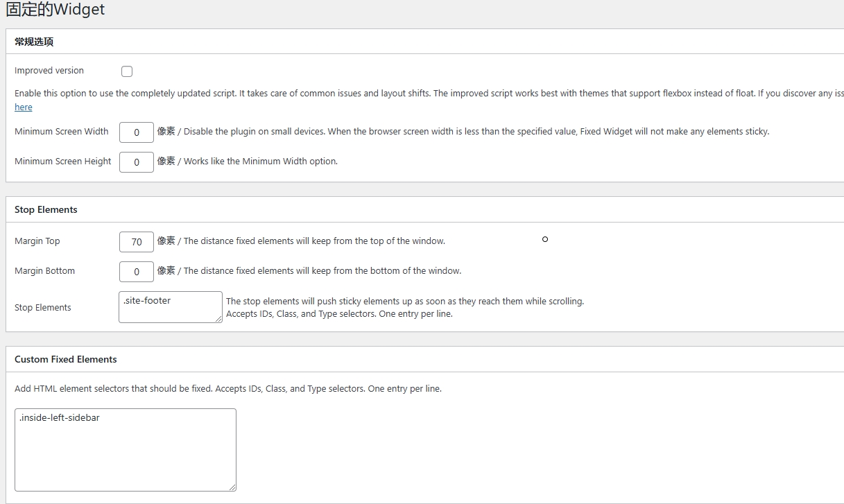The height and width of the screenshot is (504, 844).
Task: Click the .inside-left-sidebar textarea resize handle
Action: click(x=232, y=487)
